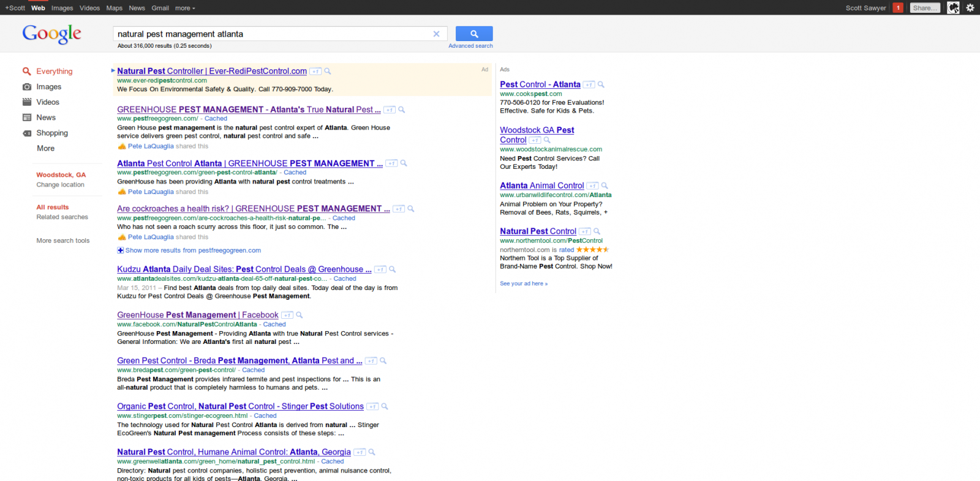
Task: +1 the Pest Control - Atlanta sidebar ad
Action: tap(589, 85)
